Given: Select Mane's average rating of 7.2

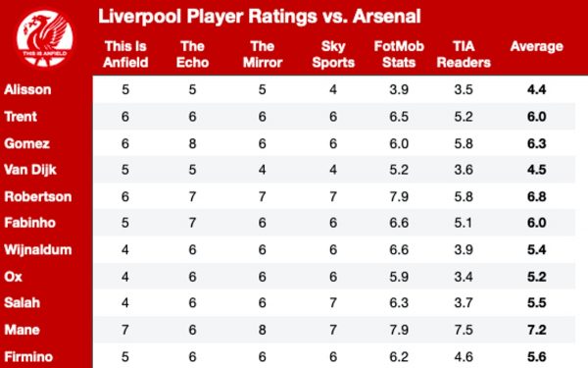Looking at the screenshot, I should pos(537,330).
